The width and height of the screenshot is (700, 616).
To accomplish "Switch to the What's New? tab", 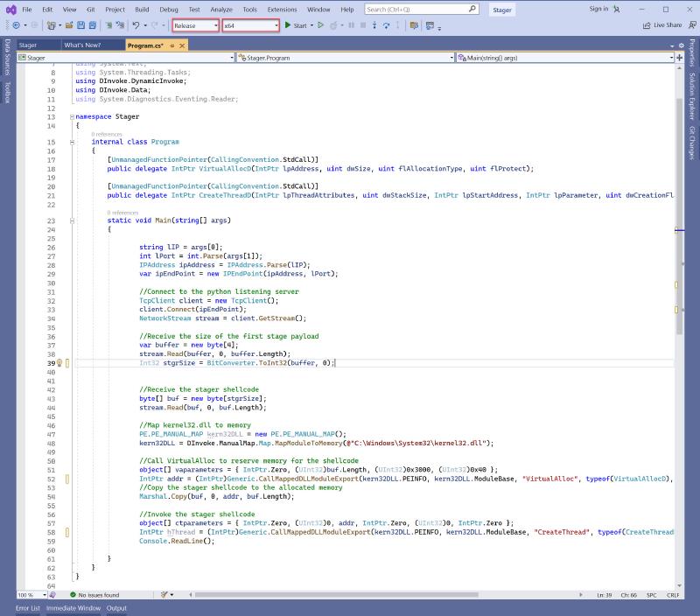I will (x=82, y=45).
